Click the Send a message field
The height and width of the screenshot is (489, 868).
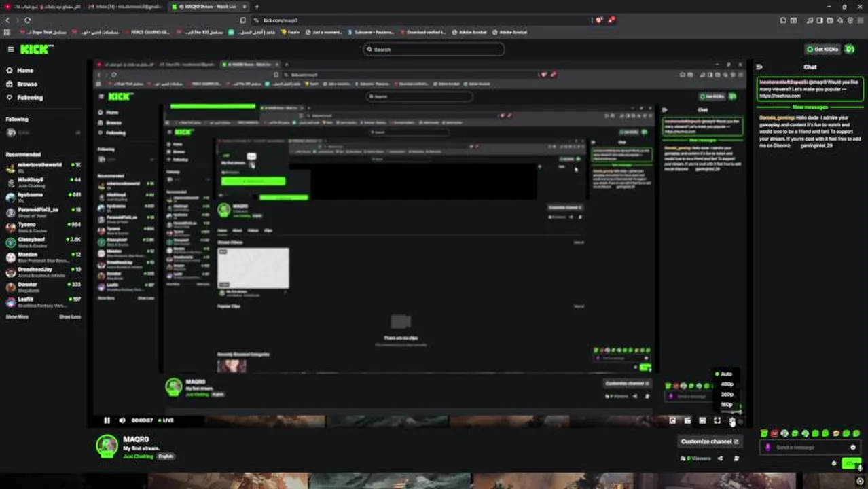click(x=811, y=447)
